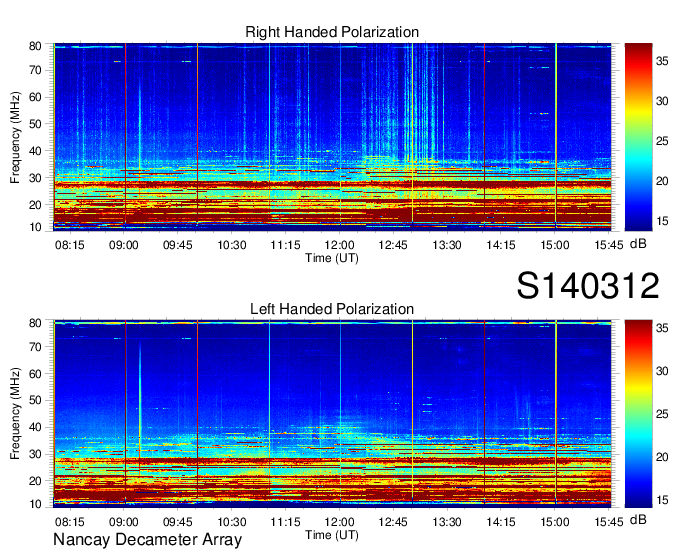680x552 pixels.
Task: Click the 70 MHz tick of Right Handed plot
Action: pos(35,70)
